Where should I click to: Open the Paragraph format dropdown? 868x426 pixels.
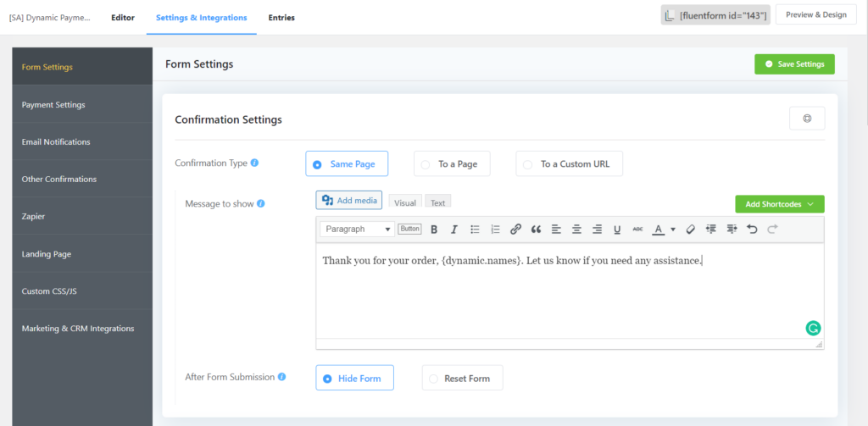click(357, 229)
